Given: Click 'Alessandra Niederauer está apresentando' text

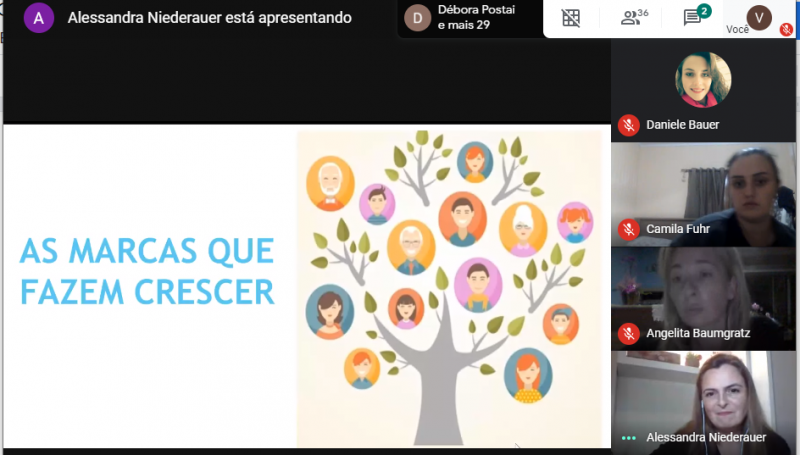Looking at the screenshot, I should [x=209, y=18].
